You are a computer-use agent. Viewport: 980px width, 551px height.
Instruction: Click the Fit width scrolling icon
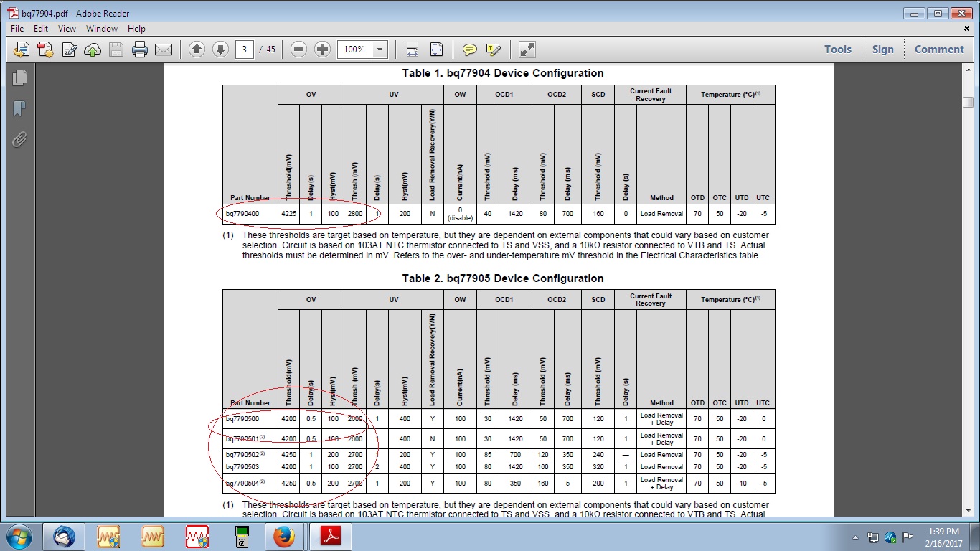pos(413,50)
